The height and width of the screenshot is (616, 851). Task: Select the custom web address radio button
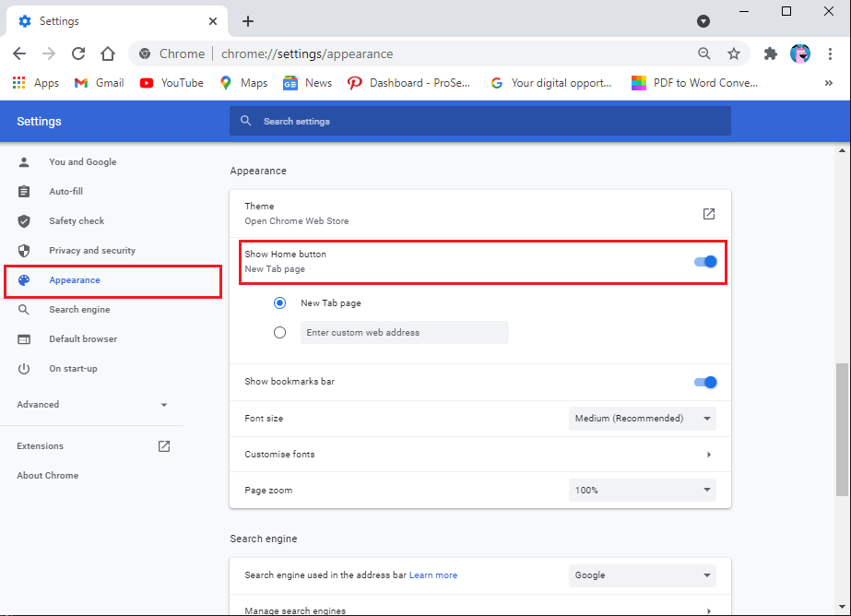point(279,332)
